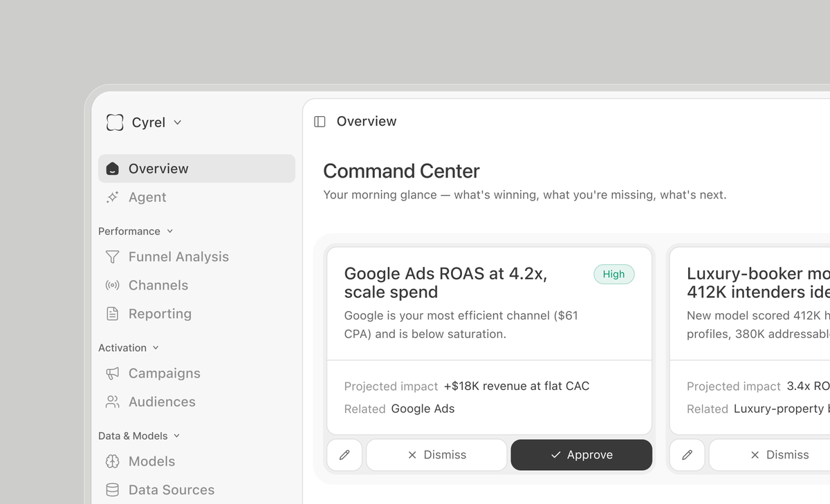Select Overview in the sidebar
Viewport: 830px width, 504px height.
pos(196,169)
